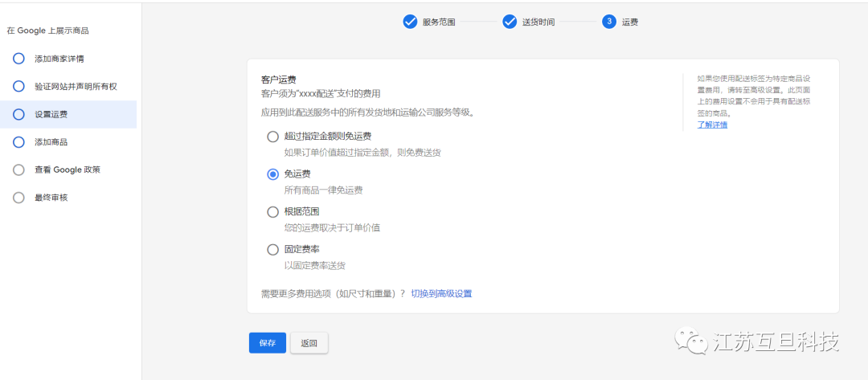This screenshot has width=868, height=380.
Task: Click circle icon beside 最终审核
Action: tap(18, 198)
